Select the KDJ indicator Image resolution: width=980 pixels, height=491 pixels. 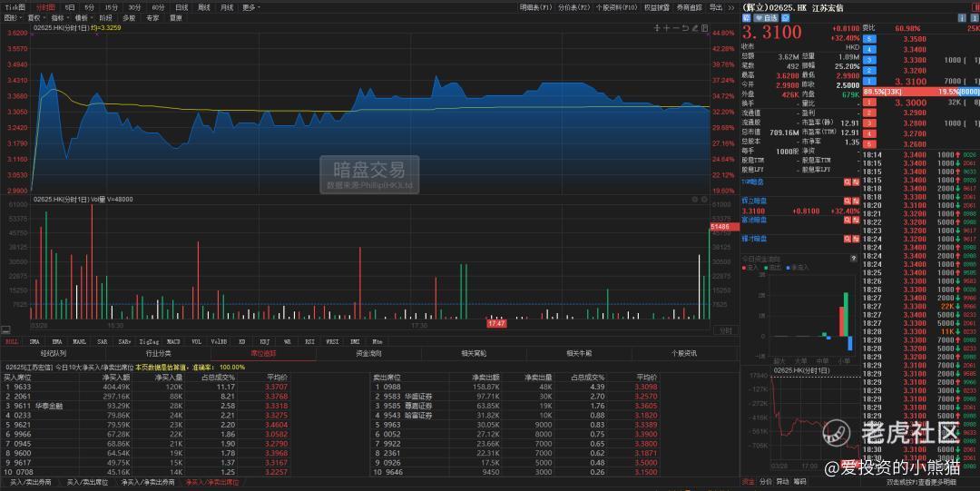point(264,341)
